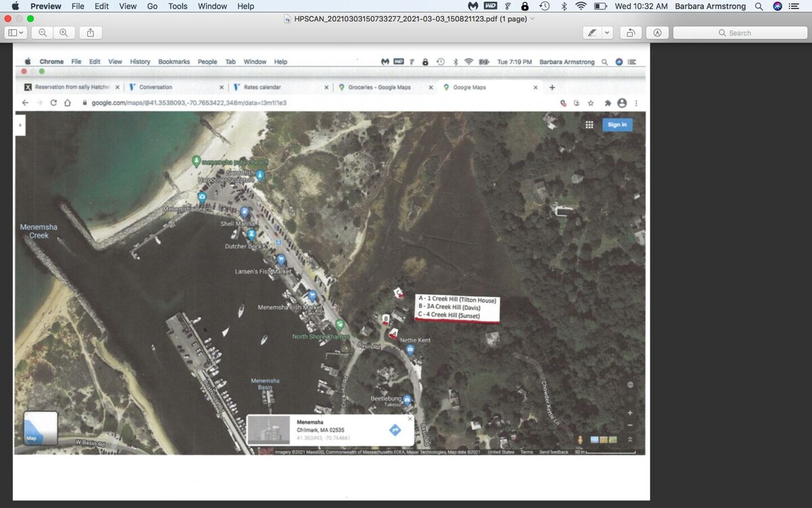The image size is (812, 508).
Task: Click the 'Menemsha Creek' map label
Action: [x=39, y=231]
